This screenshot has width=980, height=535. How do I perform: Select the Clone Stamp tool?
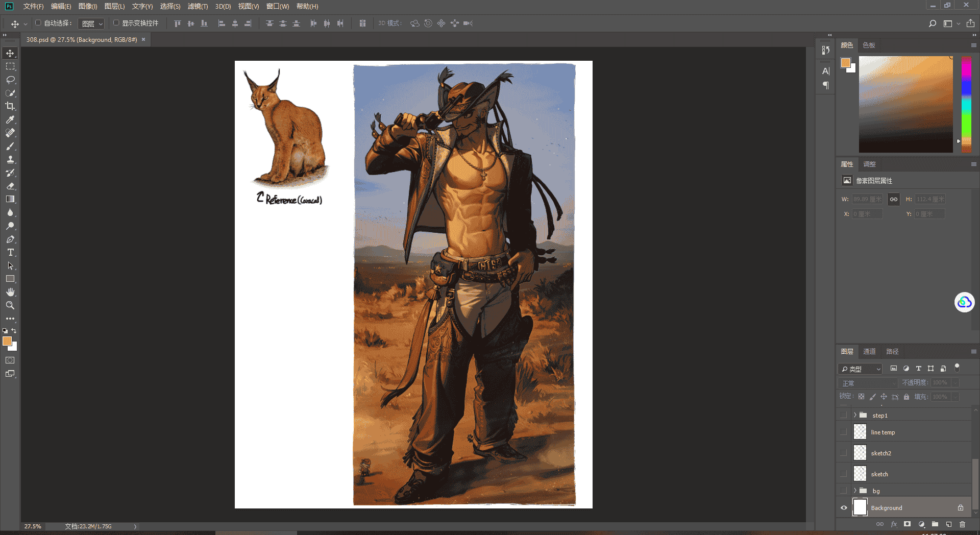coord(10,159)
